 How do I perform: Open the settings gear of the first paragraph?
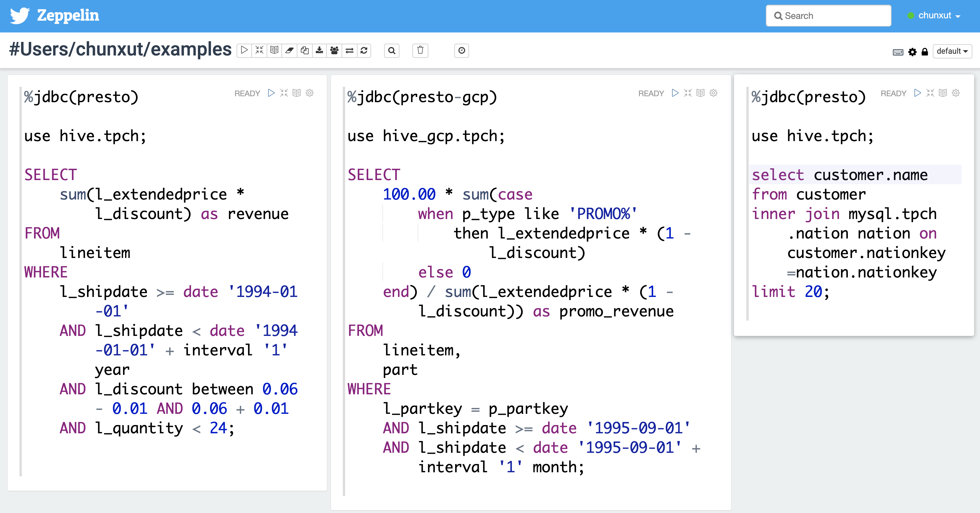click(x=310, y=93)
